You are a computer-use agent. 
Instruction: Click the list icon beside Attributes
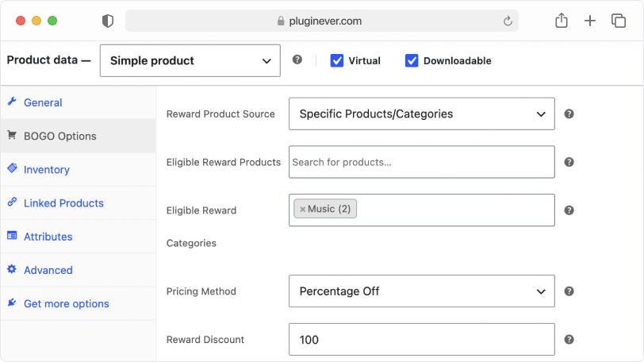pos(12,236)
